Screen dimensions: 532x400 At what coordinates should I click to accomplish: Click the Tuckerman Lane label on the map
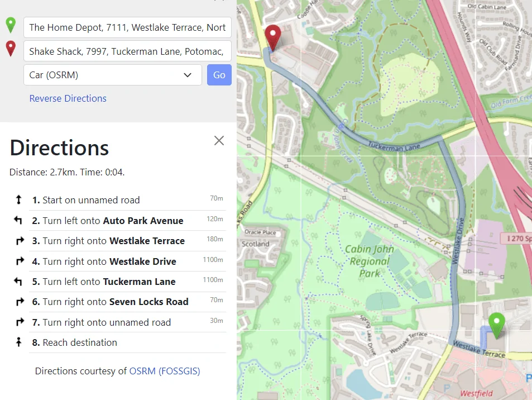pos(394,147)
